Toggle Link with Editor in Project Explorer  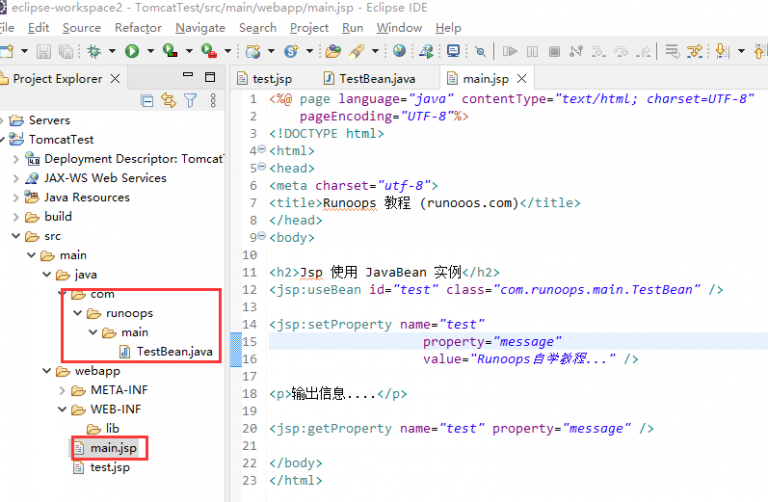(168, 100)
